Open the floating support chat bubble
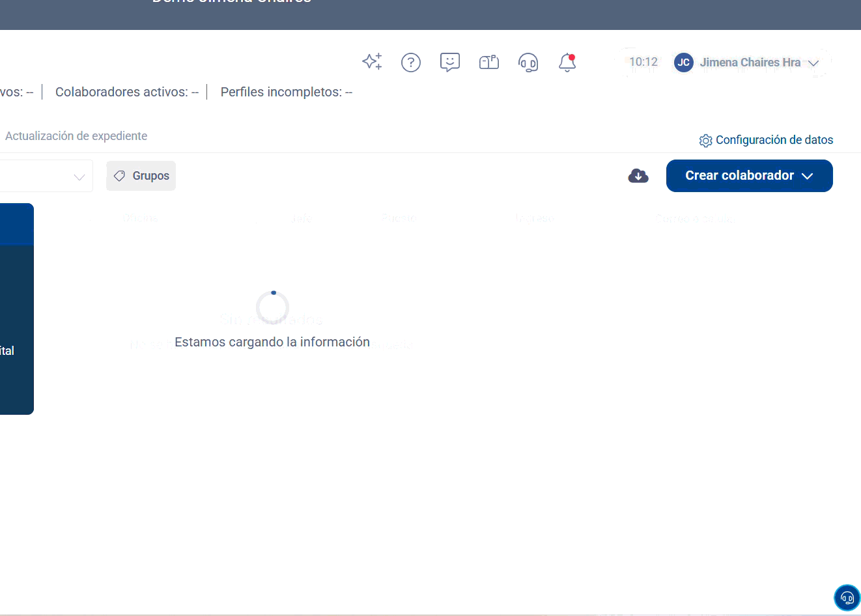The image size is (861, 616). (x=847, y=597)
